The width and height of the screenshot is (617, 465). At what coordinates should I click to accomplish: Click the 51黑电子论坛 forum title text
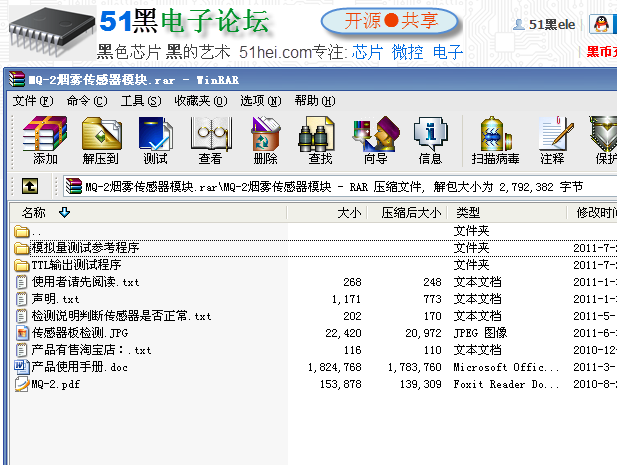[184, 21]
